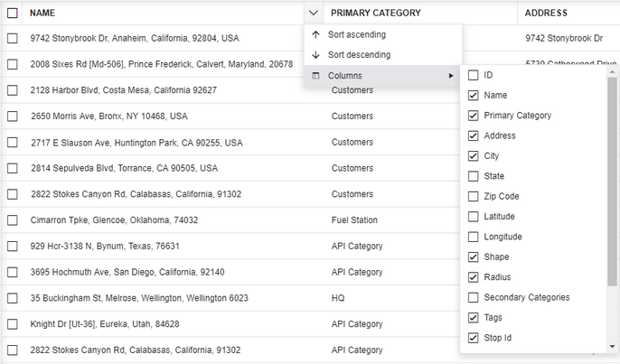Open the Name column menu chevron
The width and height of the screenshot is (620, 364).
click(313, 14)
